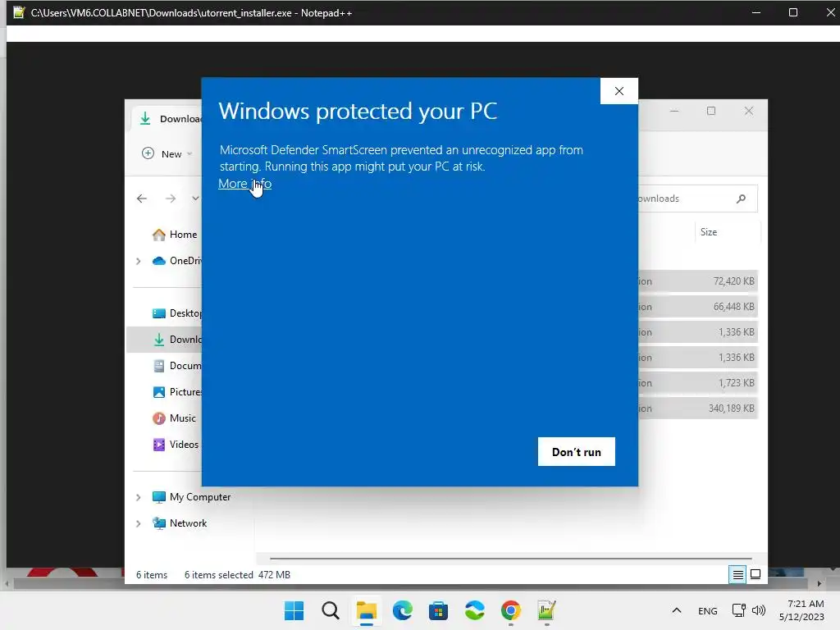Minimize the File Explorer window
The height and width of the screenshot is (630, 840).
click(x=674, y=111)
